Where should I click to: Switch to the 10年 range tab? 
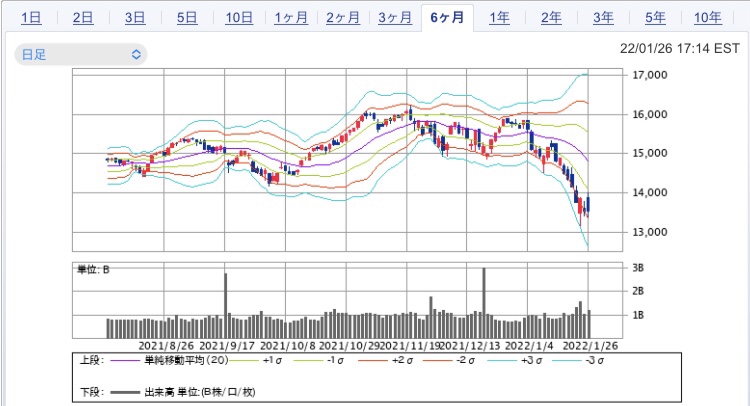707,18
